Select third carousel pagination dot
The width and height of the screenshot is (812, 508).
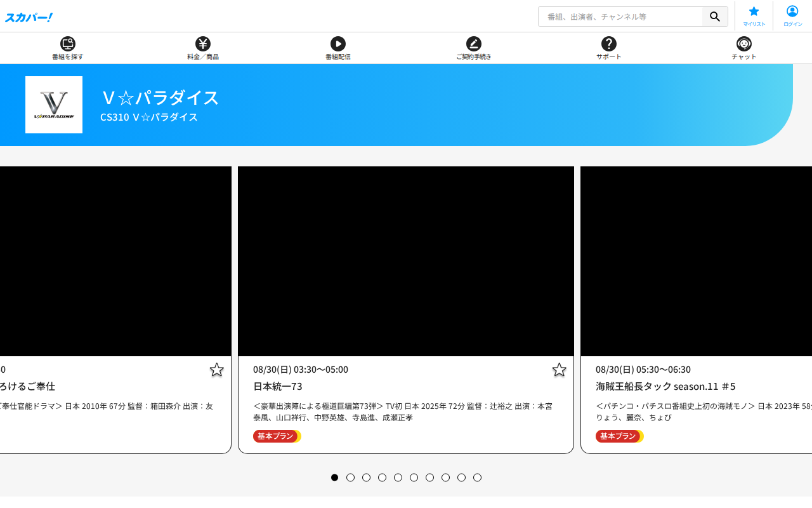[366, 478]
